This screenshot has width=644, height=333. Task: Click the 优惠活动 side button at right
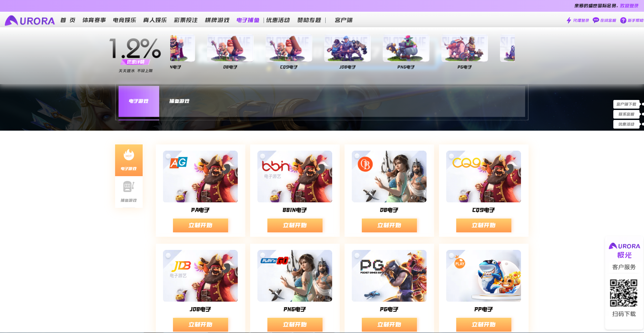626,124
